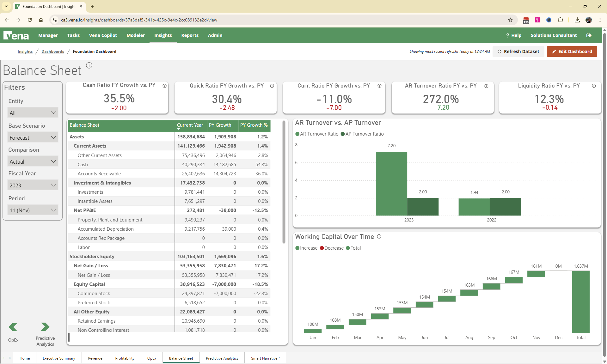This screenshot has width=607, height=364.
Task: Open the Comparison dropdown set to Actual
Action: tap(33, 161)
